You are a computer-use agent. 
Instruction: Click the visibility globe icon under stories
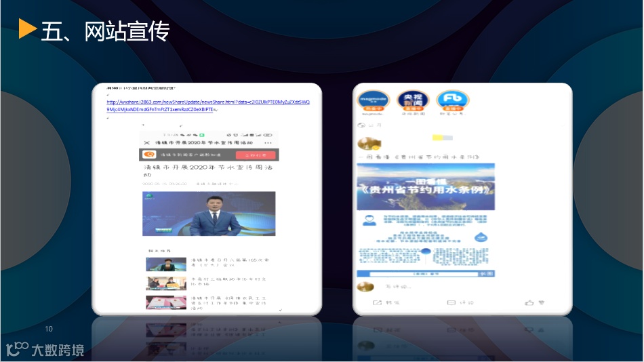pyautogui.click(x=361, y=125)
